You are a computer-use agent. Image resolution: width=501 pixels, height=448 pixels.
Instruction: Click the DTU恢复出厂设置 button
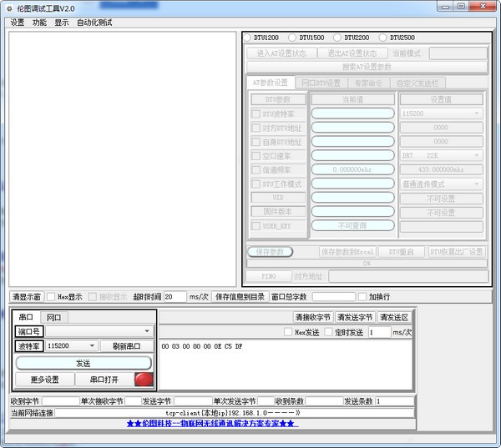click(457, 252)
